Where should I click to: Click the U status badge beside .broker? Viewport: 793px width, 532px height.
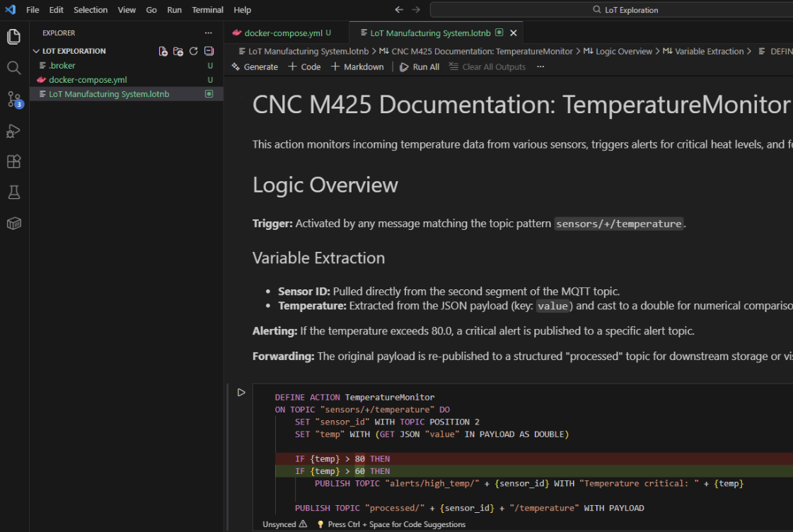coord(210,66)
